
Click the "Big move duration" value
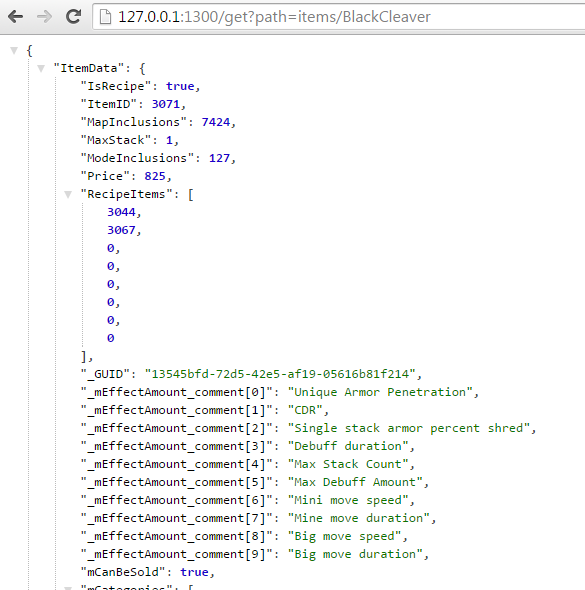pyautogui.click(x=355, y=554)
